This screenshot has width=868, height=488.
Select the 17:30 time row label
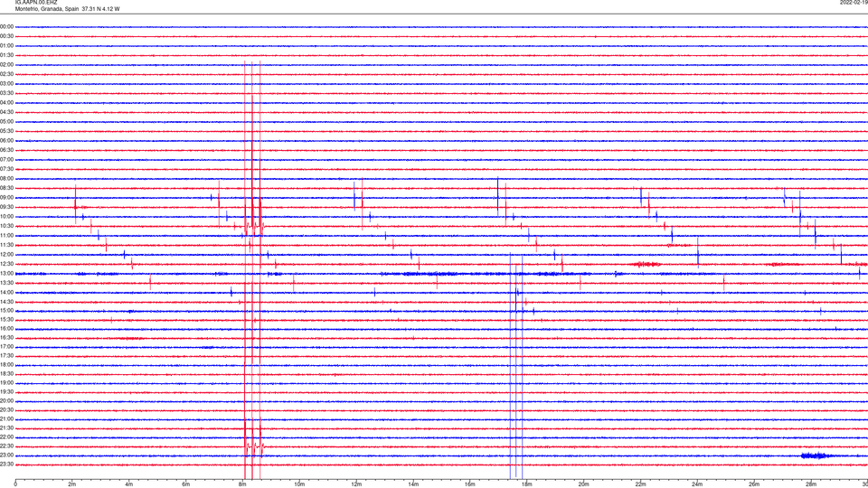[6, 356]
